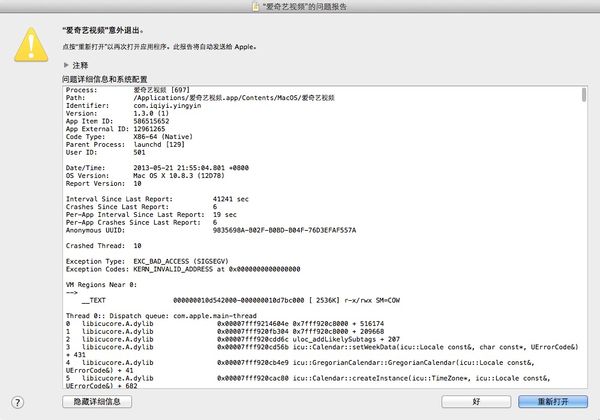Click the Report Version: 10 line
Image resolution: width=600 pixels, height=420 pixels.
tap(104, 184)
